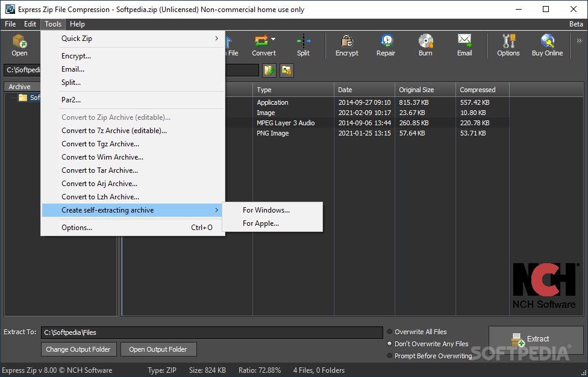Select the MPEG Layer 3 Audio row
588x377 pixels.
coord(367,123)
